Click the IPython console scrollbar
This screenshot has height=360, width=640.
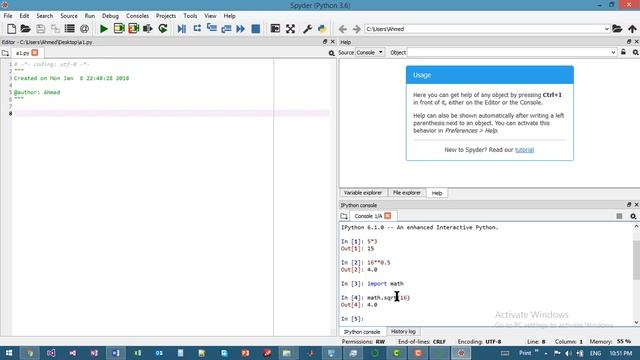636,260
